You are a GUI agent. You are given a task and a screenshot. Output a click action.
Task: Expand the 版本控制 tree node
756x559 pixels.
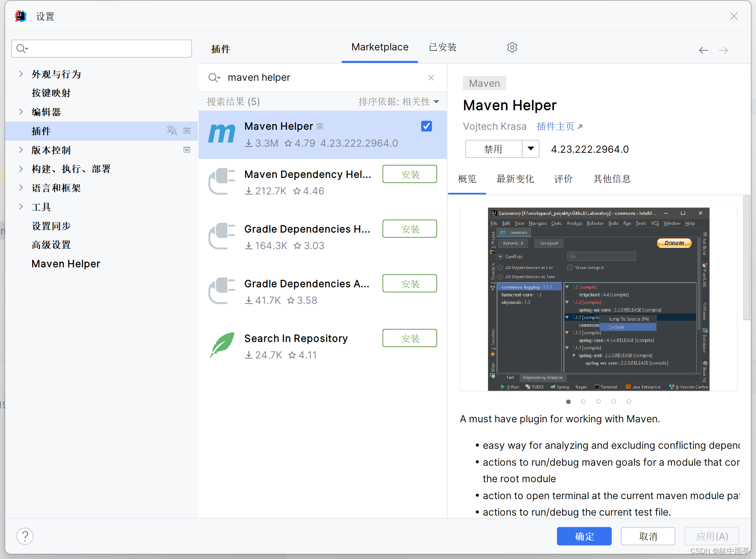tap(21, 150)
